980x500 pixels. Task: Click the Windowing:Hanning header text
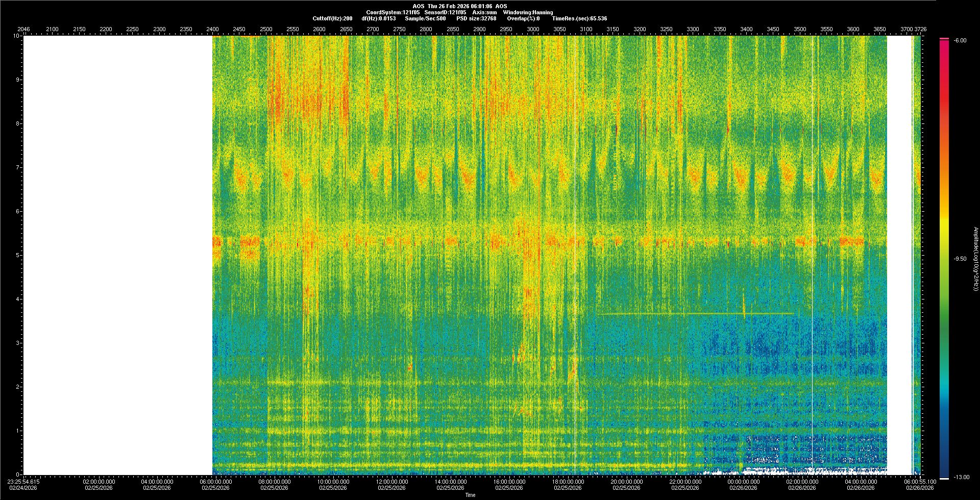pos(528,12)
